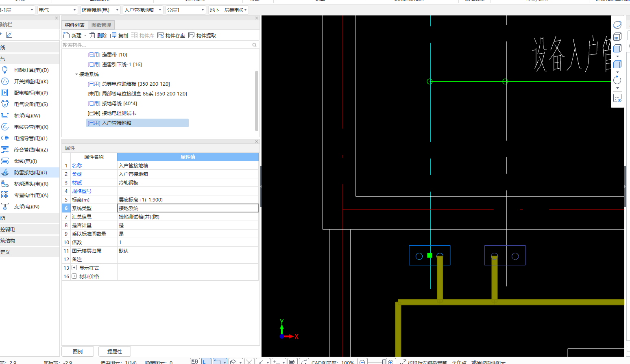Click the 构件存盘 button
Image resolution: width=630 pixels, height=364 pixels.
pos(171,35)
